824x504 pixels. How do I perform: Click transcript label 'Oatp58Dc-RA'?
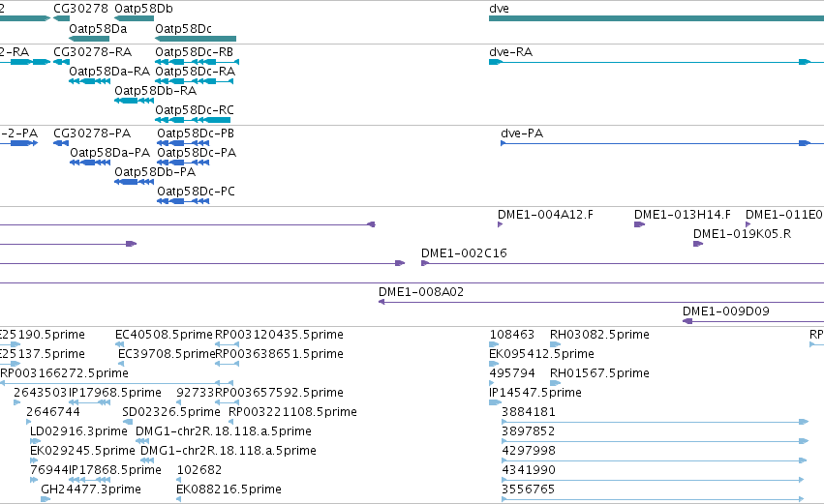click(195, 72)
